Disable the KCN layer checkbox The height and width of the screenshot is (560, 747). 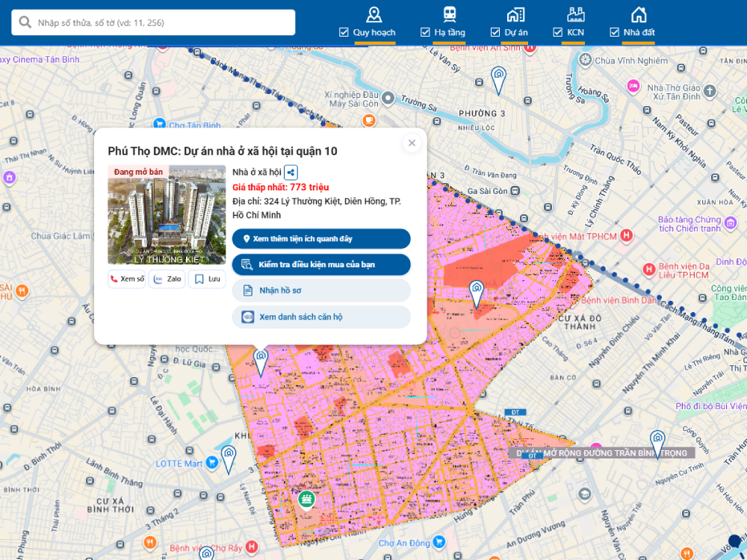(557, 32)
